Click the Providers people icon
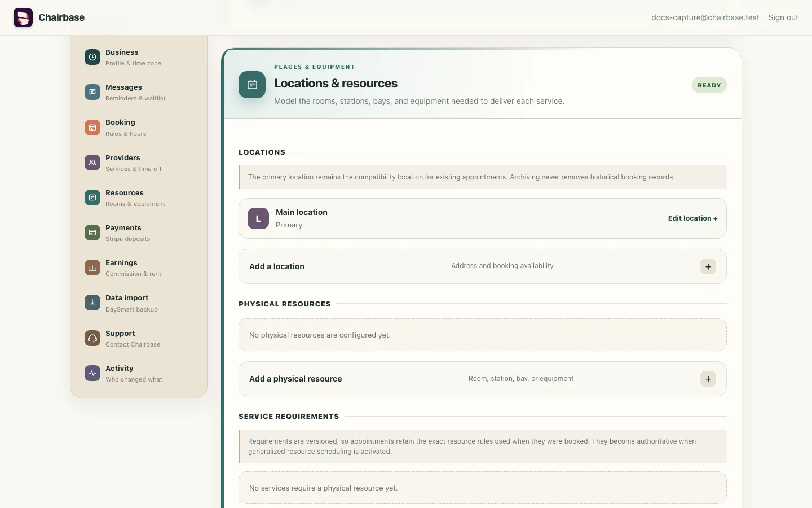 point(92,163)
